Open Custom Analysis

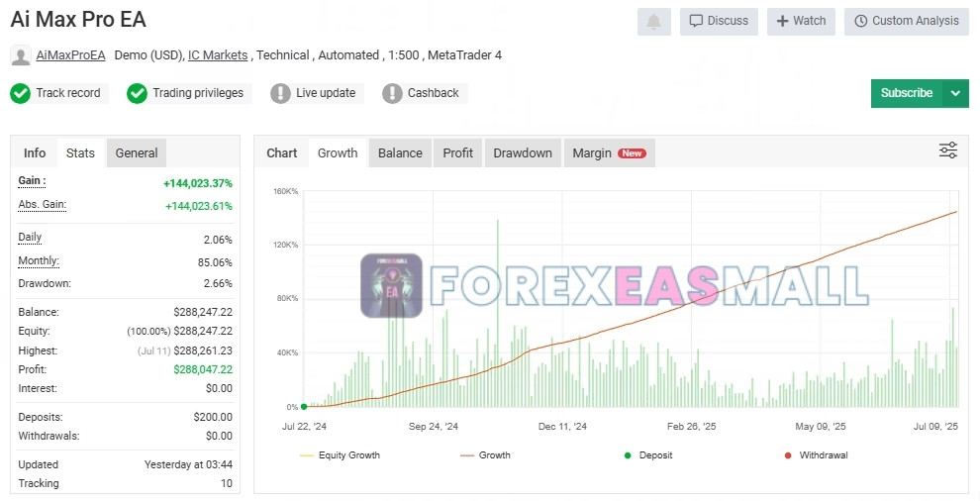point(906,21)
